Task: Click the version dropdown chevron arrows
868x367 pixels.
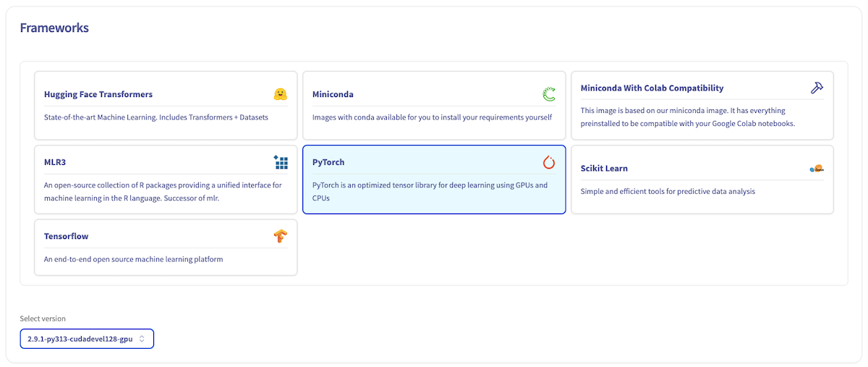Action: 142,339
